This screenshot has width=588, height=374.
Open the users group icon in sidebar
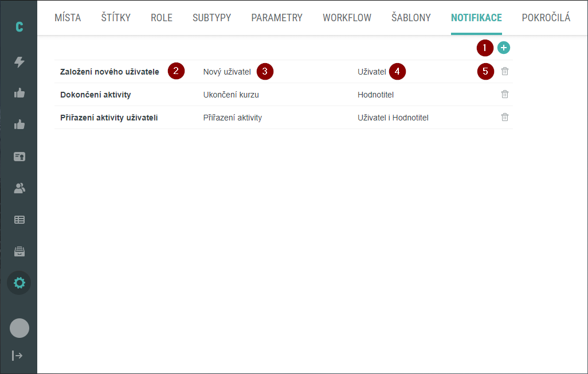[x=19, y=188]
